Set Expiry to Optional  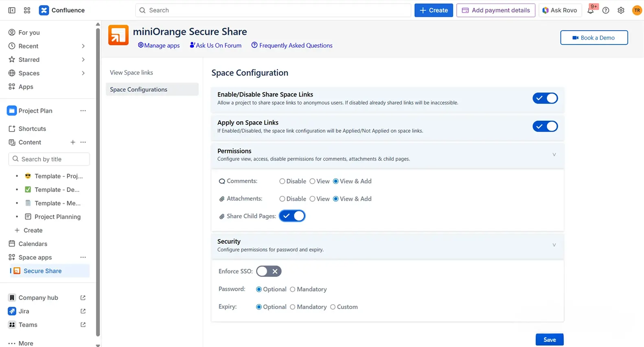259,307
